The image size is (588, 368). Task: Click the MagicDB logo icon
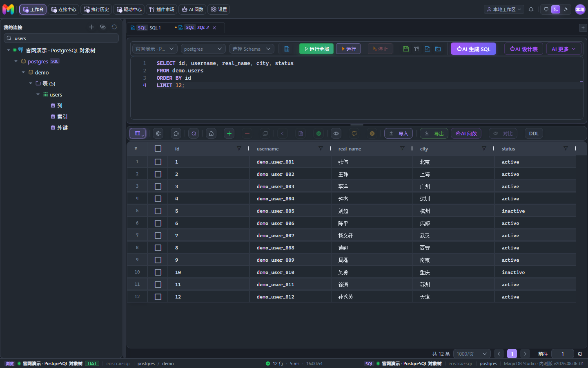point(8,9)
